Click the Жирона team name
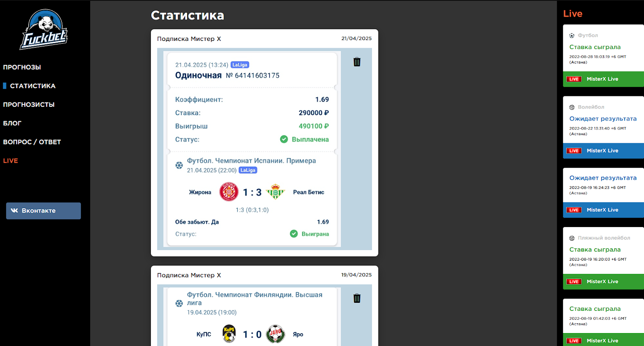The width and height of the screenshot is (644, 346). pos(200,192)
